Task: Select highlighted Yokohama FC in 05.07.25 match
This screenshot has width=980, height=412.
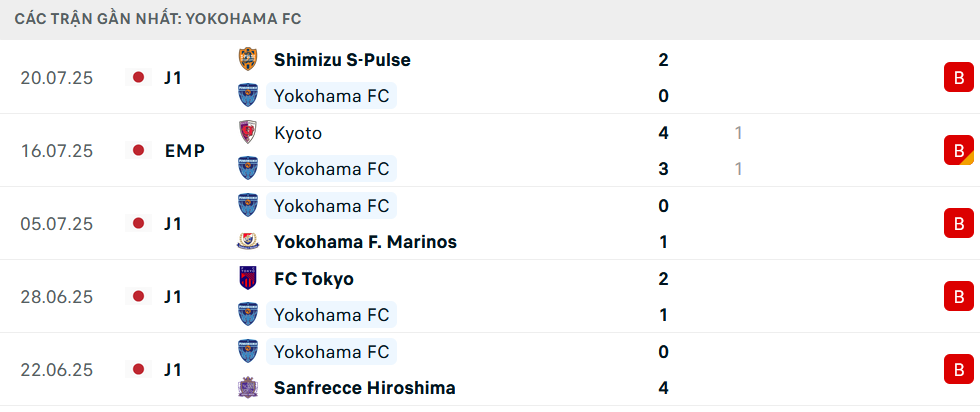Action: pos(332,206)
